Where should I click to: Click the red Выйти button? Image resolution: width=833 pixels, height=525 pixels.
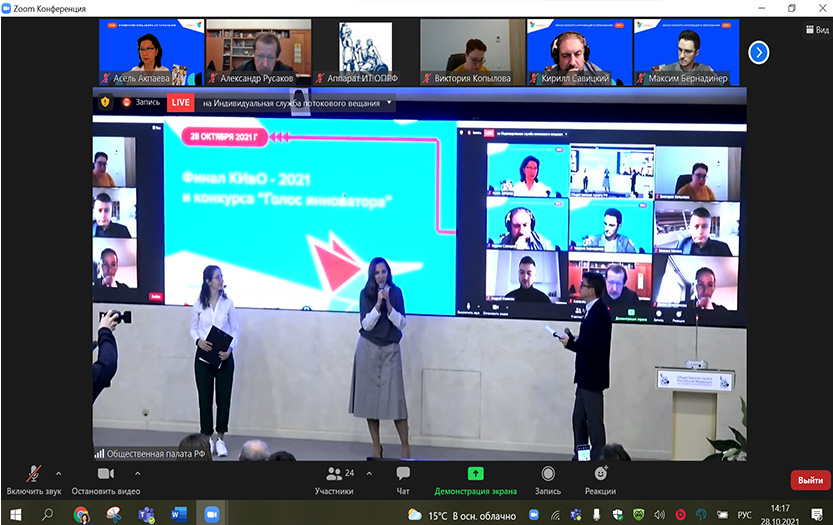click(x=810, y=481)
